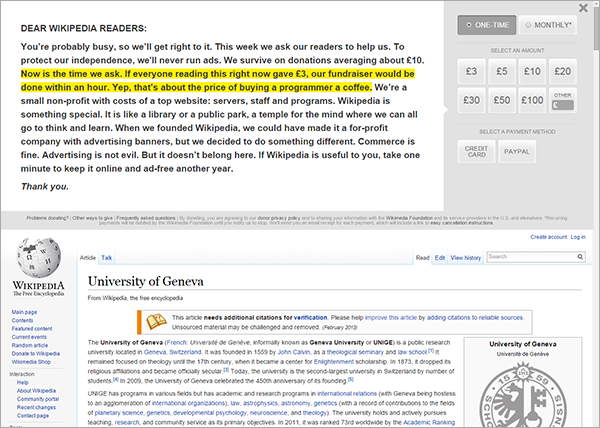The image size is (600, 428).
Task: Click the citations-needed book icon
Action: pos(156,322)
